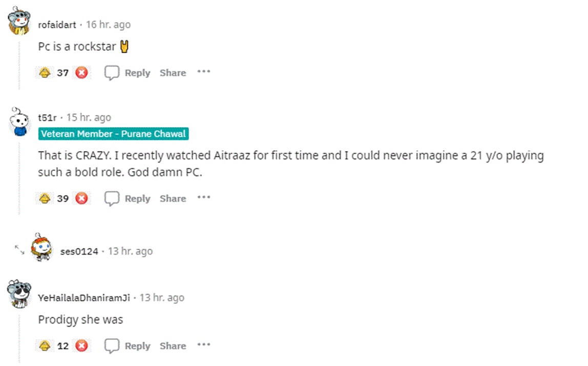The width and height of the screenshot is (588, 366).
Task: Reply to YeHailalaDhaniramJi's comment
Action: [128, 345]
